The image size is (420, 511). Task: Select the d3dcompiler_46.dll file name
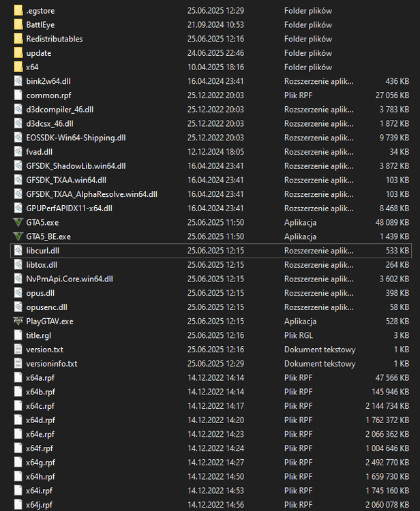[60, 110]
